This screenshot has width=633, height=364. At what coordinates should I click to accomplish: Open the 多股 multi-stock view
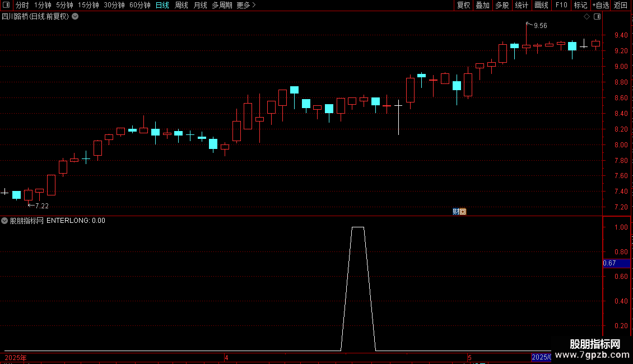click(502, 5)
